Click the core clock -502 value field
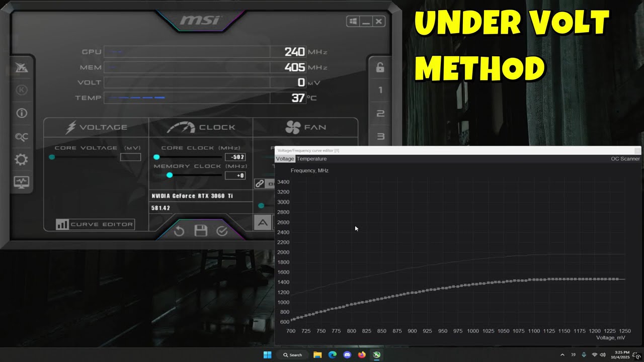The height and width of the screenshot is (362, 644). point(235,157)
